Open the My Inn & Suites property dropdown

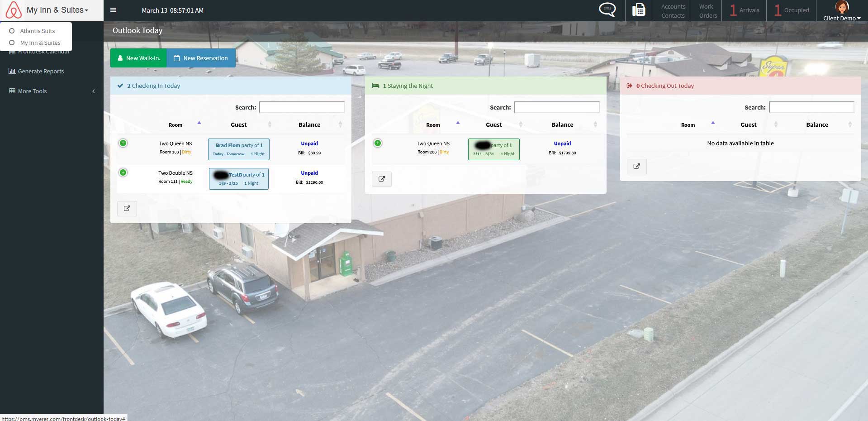[x=57, y=10]
